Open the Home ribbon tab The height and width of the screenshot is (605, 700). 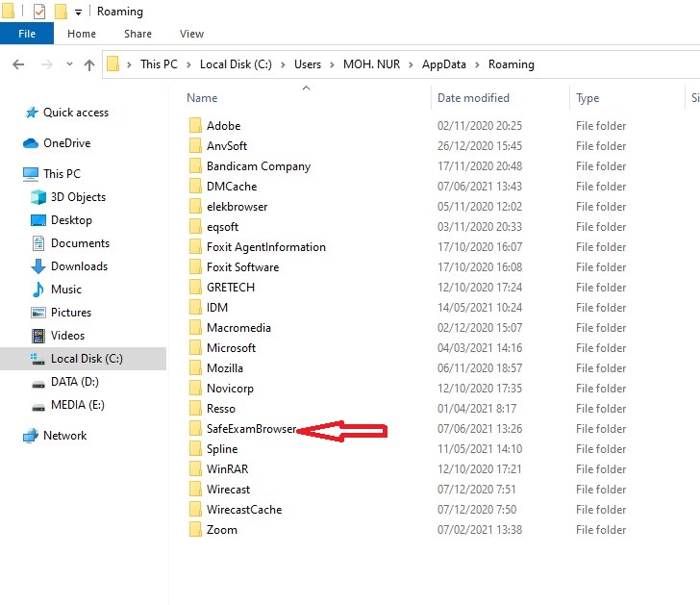(x=82, y=34)
